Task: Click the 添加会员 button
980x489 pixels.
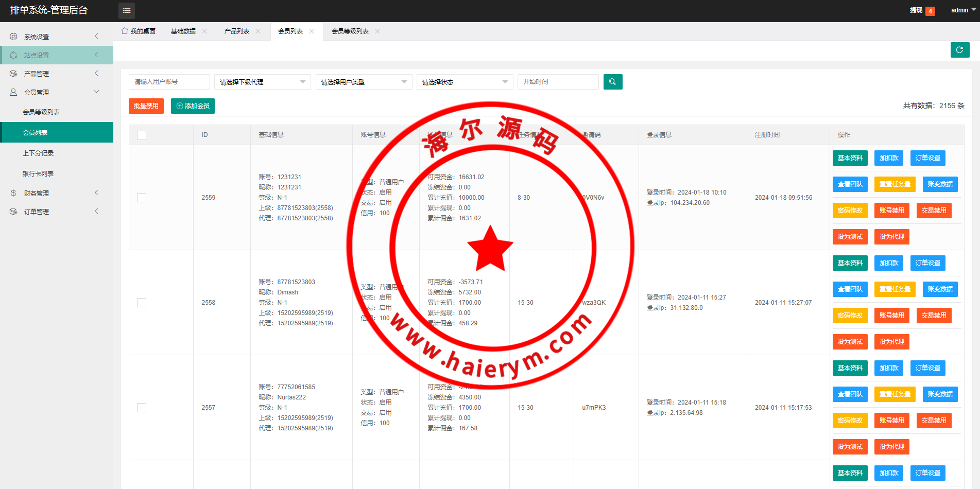Action: 193,106
